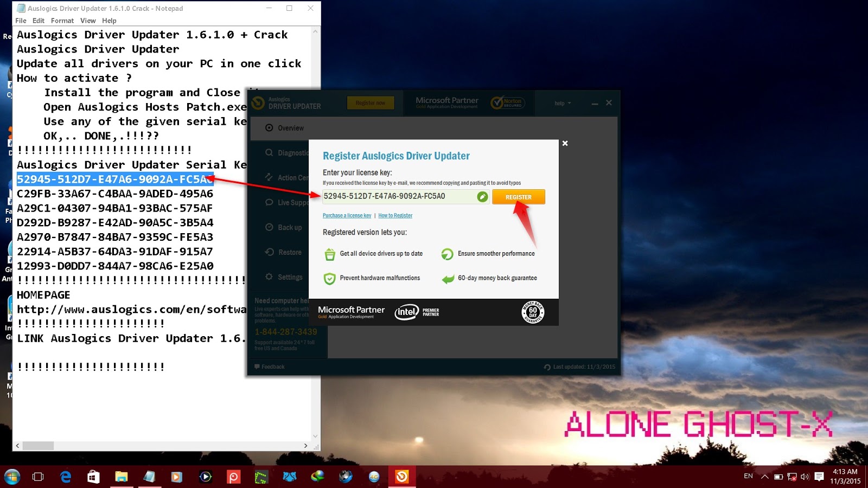Click serial key 12993-D0DD7-844A7-98CA6-E25A0
Screen dimensions: 868x488
(114, 266)
